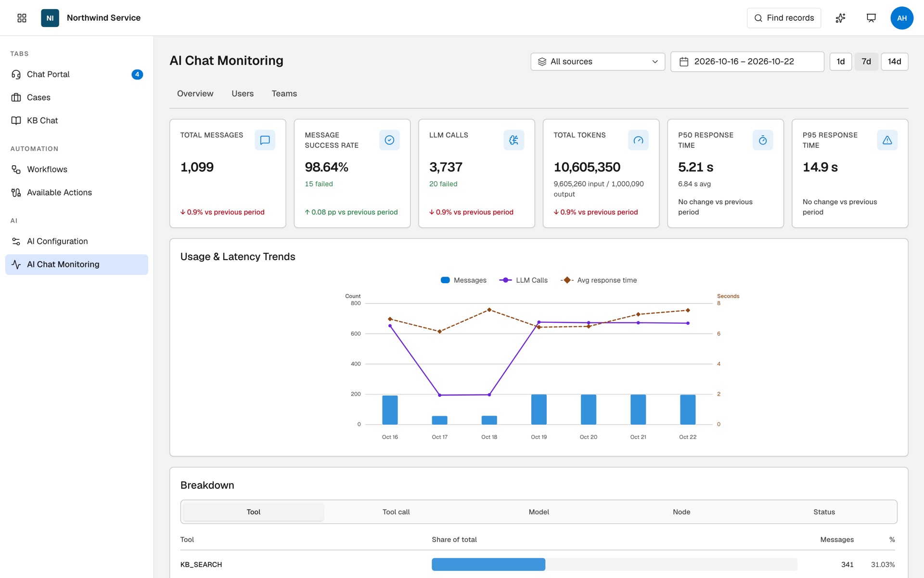Select the Tool breakdown tab

click(254, 512)
